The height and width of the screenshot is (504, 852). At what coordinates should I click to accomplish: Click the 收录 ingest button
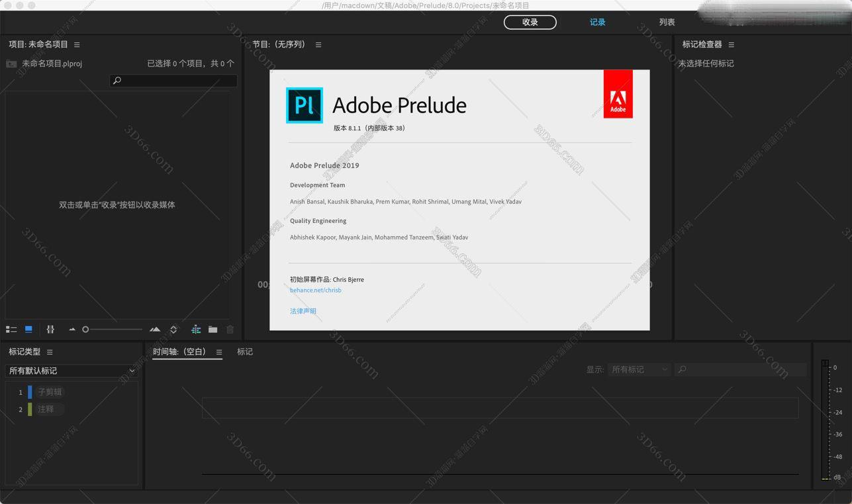click(530, 22)
